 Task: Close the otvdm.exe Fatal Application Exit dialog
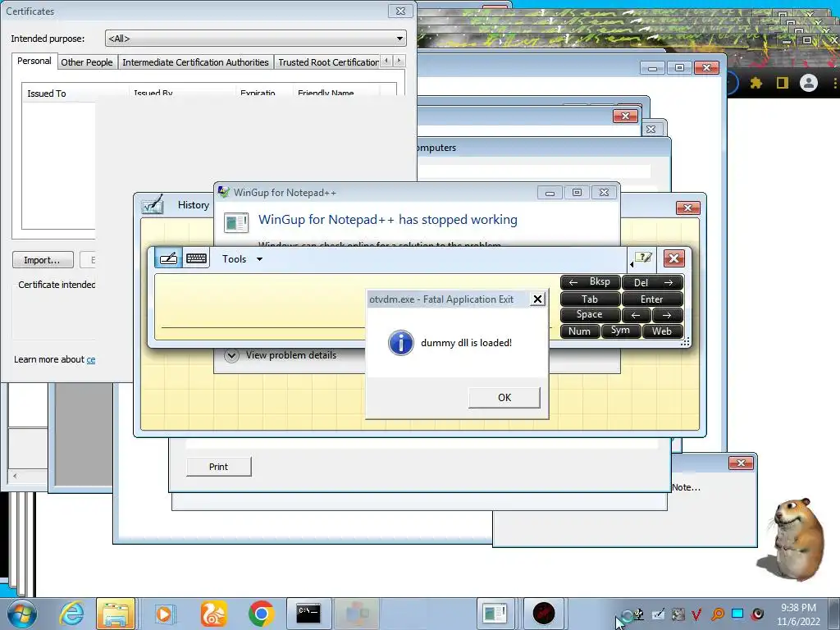(x=537, y=299)
